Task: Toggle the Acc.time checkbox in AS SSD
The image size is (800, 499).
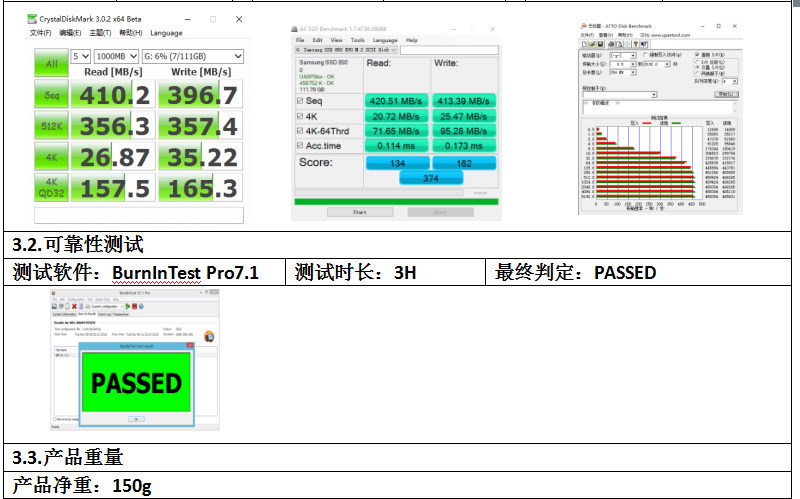Action: (x=300, y=146)
